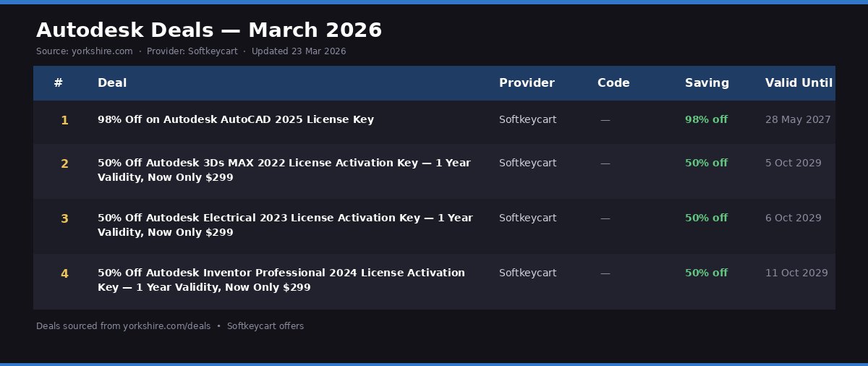
Task: Click the footer yorkshire.com/deals source note
Action: (x=123, y=326)
